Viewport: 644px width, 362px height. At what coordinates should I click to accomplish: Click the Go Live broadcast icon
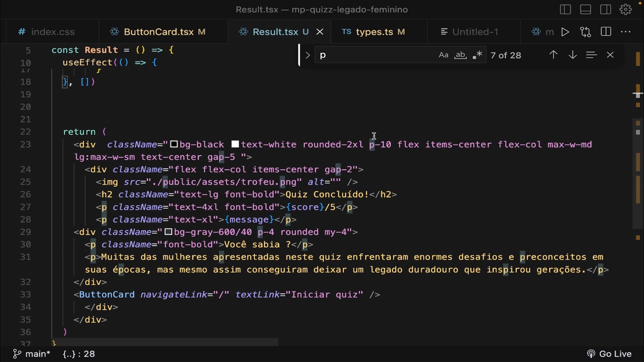(591, 354)
